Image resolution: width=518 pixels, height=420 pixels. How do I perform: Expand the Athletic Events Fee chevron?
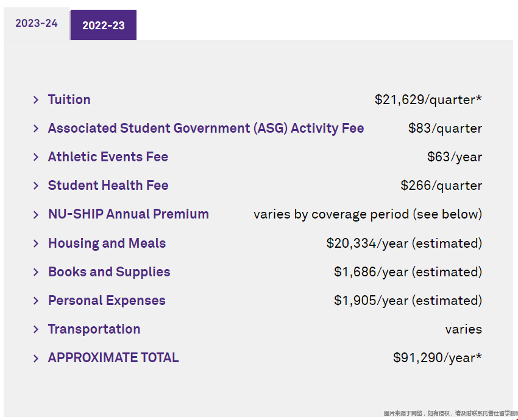coord(36,157)
